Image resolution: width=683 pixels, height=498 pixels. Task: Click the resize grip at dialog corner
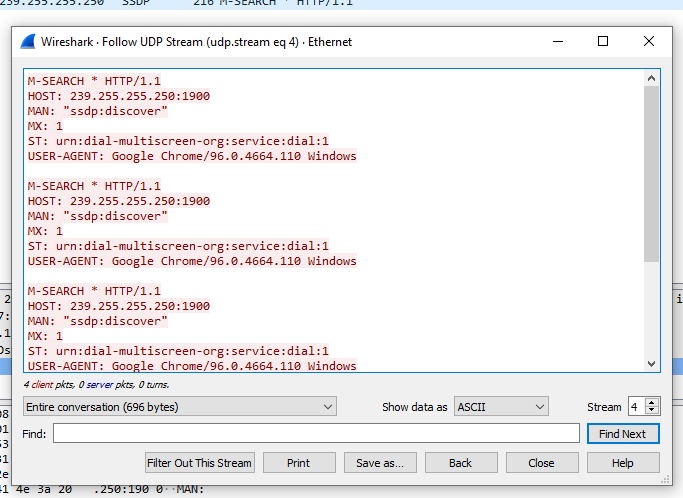pos(665,480)
